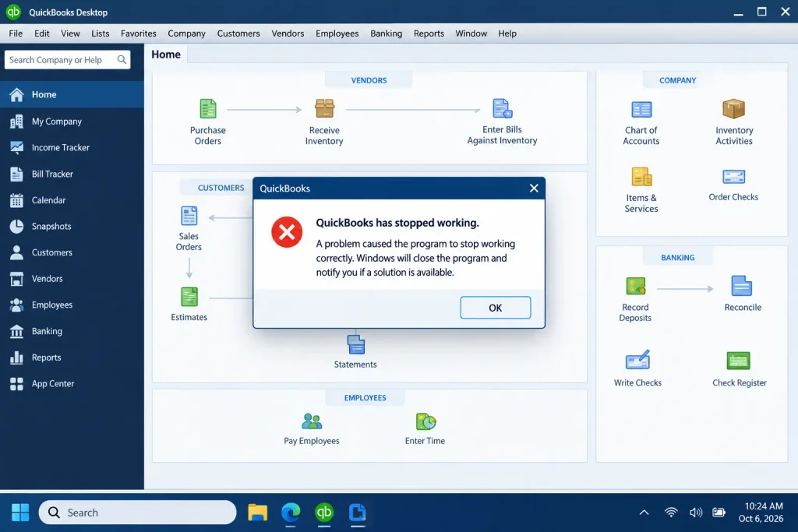798x532 pixels.
Task: Click the Windows taskbar Search box
Action: (x=137, y=513)
